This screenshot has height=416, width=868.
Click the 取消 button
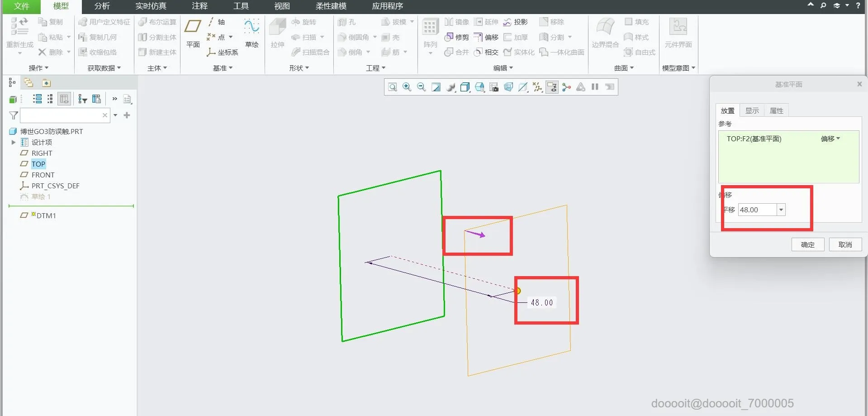coord(845,244)
